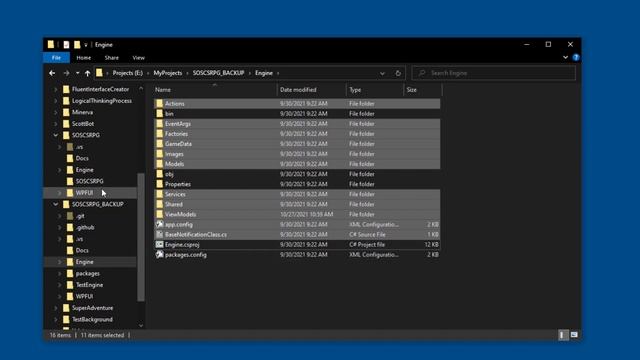
Task: Sort by Size column header
Action: point(422,90)
